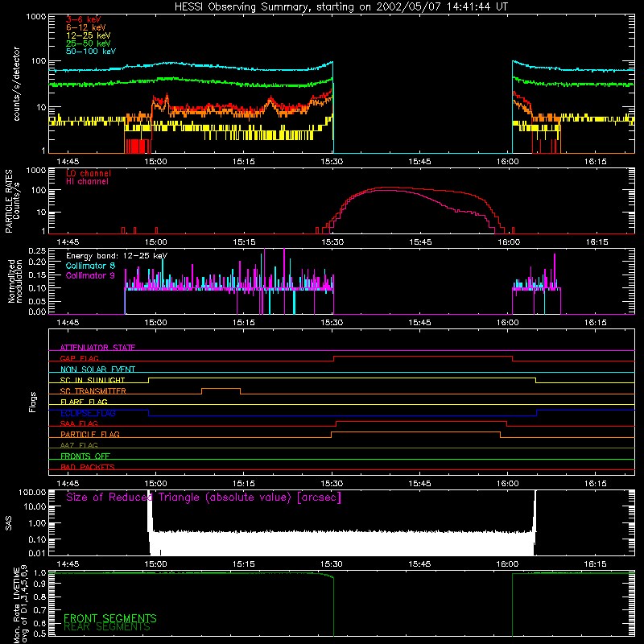Click the HESSI Observing Summary title text
644x644 pixels.
tap(341, 7)
